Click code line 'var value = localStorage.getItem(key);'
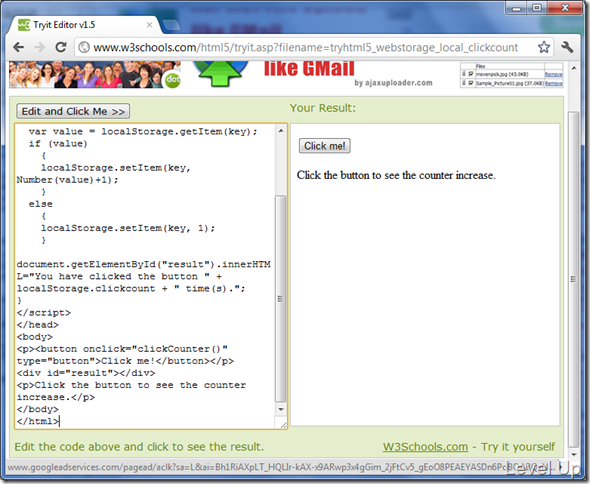Screen dimensions: 590x484 143,132
